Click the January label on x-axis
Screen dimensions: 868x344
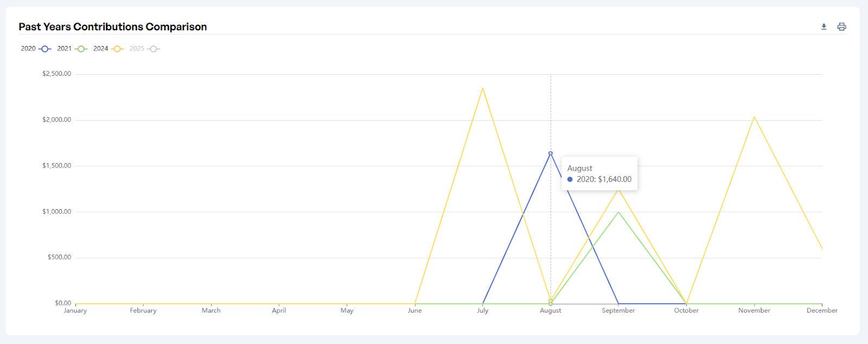(x=75, y=310)
